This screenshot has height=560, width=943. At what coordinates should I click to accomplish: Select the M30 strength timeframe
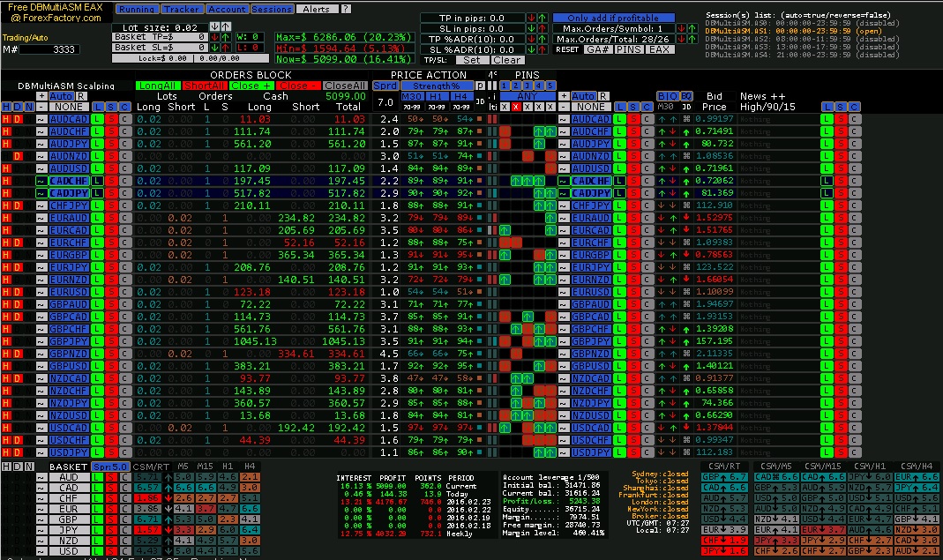(411, 96)
